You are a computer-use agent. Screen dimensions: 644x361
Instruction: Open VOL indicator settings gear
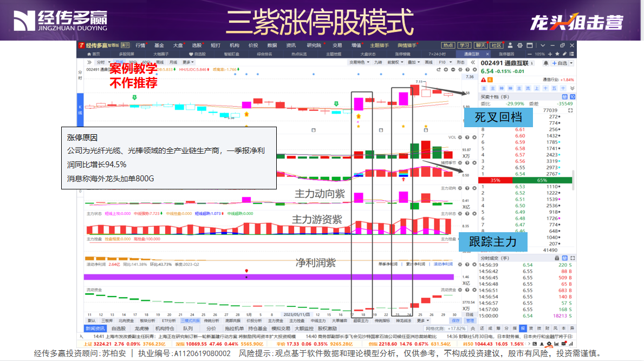[x=460, y=137]
